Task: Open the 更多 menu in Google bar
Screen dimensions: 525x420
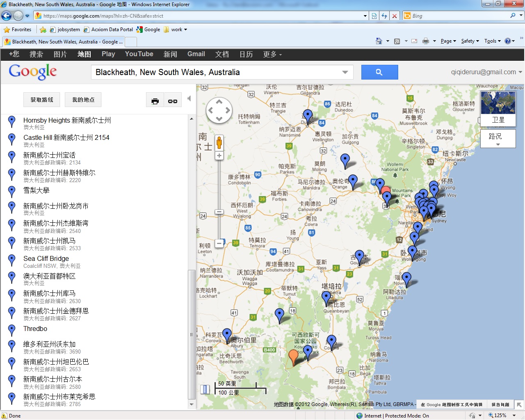Action: click(x=272, y=54)
